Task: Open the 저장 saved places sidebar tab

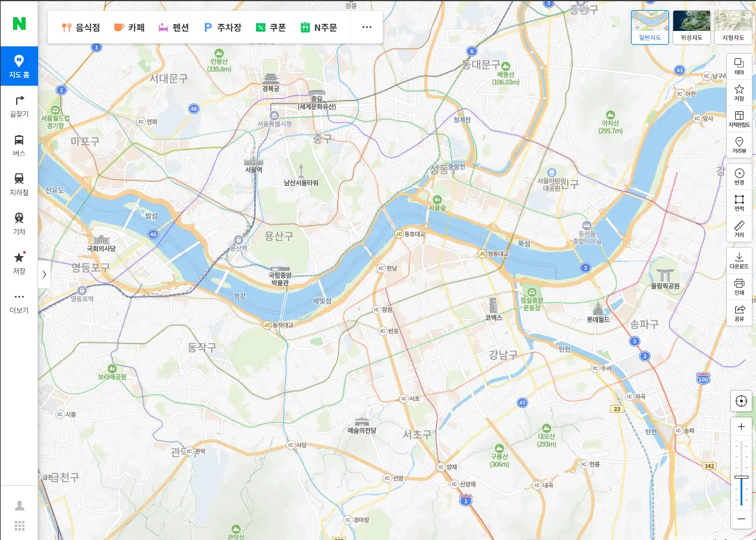Action: tap(19, 263)
